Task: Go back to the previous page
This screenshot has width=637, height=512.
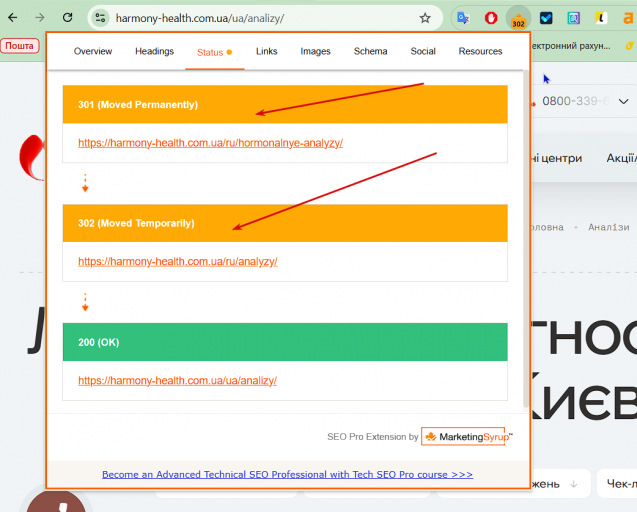Action: coord(13,17)
